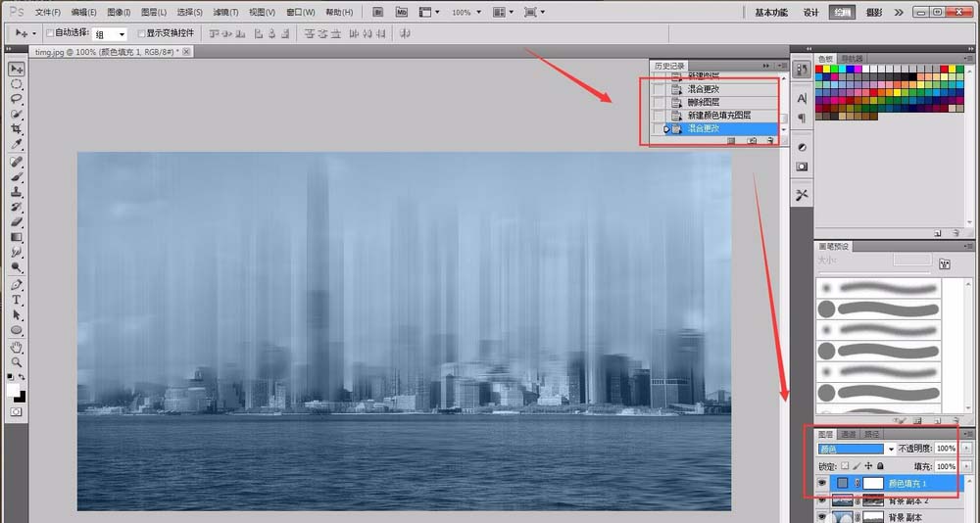The height and width of the screenshot is (523, 980).
Task: Select the Crop tool
Action: pos(17,129)
